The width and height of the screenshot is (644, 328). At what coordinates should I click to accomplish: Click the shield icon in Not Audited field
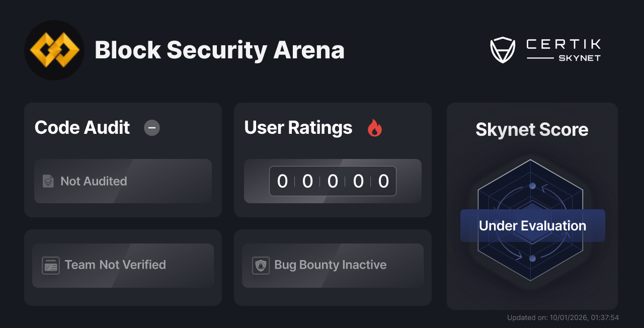[48, 181]
